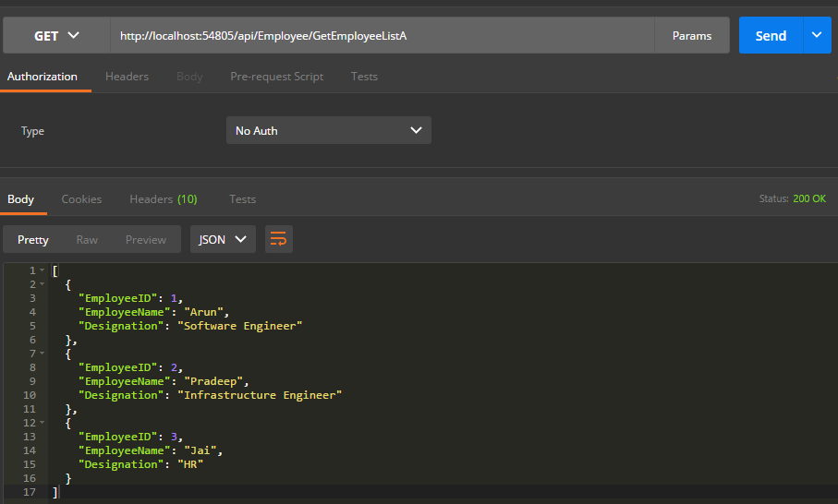Click the request URL field
838x504 pixels.
click(381, 36)
